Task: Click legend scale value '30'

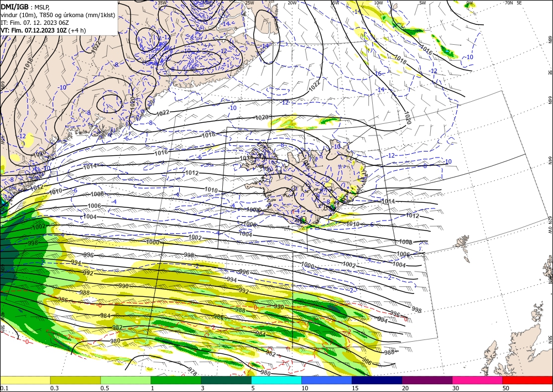Action: (x=456, y=388)
